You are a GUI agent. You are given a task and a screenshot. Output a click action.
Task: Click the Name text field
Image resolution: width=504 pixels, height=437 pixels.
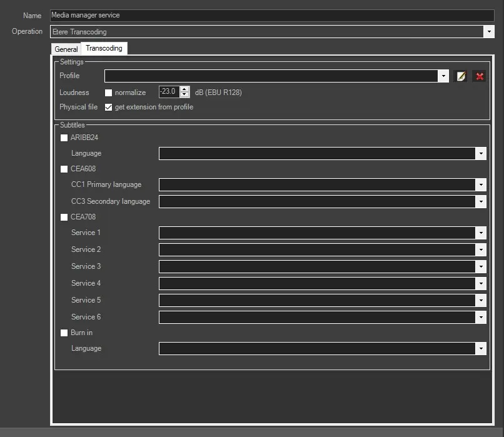coord(271,16)
